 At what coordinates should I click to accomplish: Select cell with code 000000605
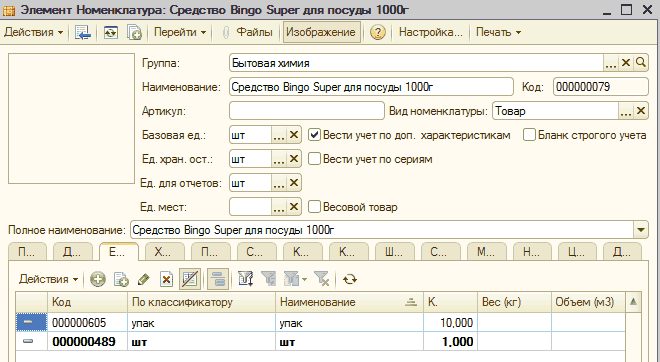pyautogui.click(x=88, y=322)
